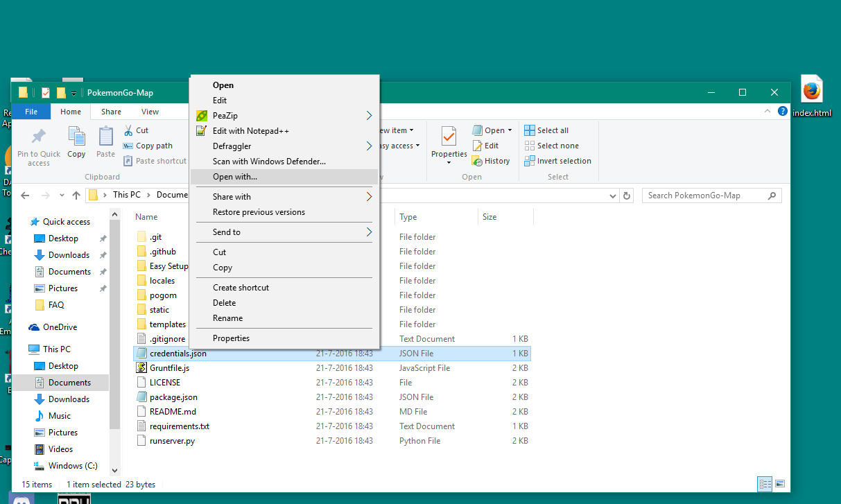Click the Copy path ribbon button

(x=148, y=146)
